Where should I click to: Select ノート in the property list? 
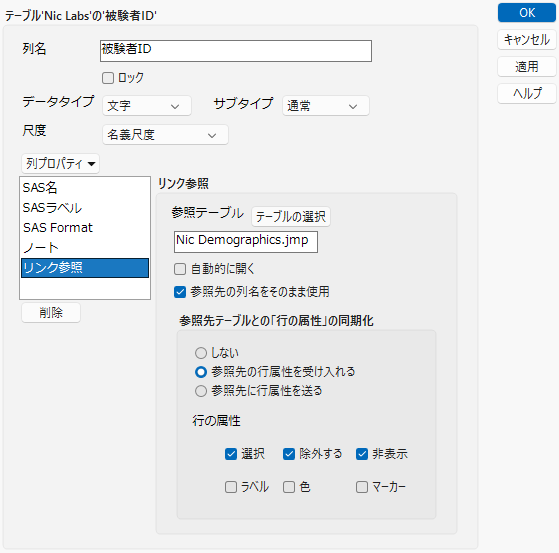[85, 247]
